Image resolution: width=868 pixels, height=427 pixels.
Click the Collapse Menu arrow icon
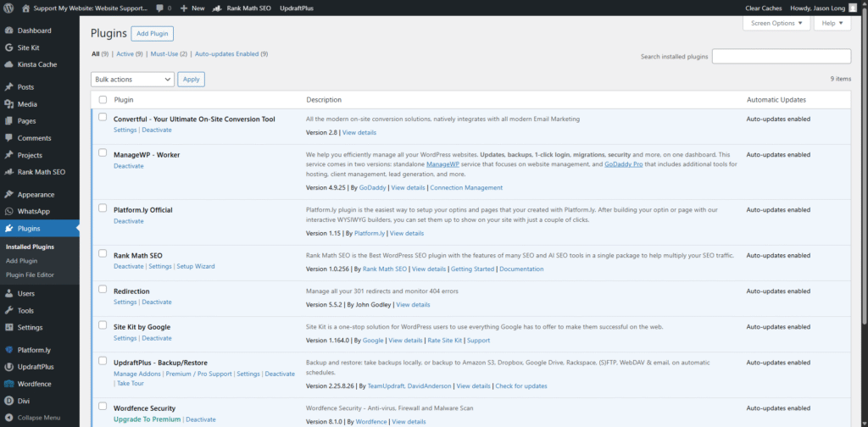pos(8,419)
